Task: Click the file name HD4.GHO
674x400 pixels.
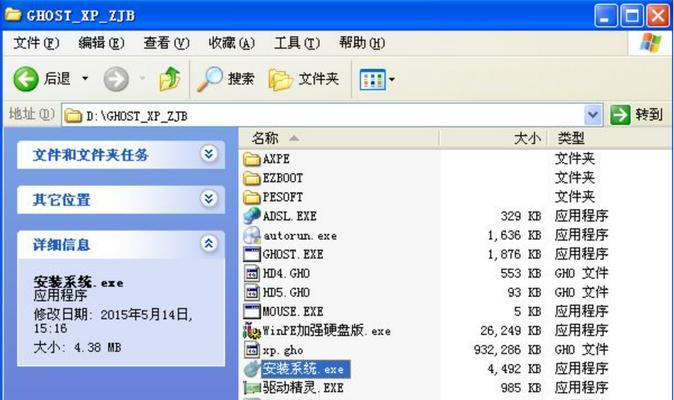Action: pyautogui.click(x=286, y=273)
